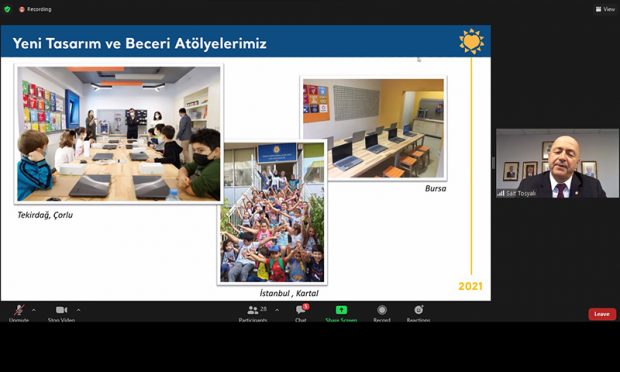Viewport: 620px width, 372px height.
Task: Click the Bursa workshop photo
Action: 373,128
